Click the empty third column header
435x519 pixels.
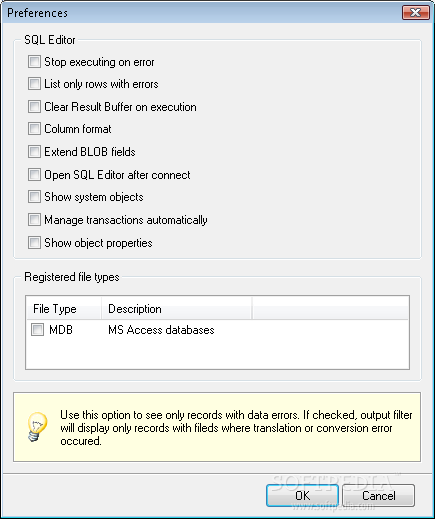coord(330,309)
